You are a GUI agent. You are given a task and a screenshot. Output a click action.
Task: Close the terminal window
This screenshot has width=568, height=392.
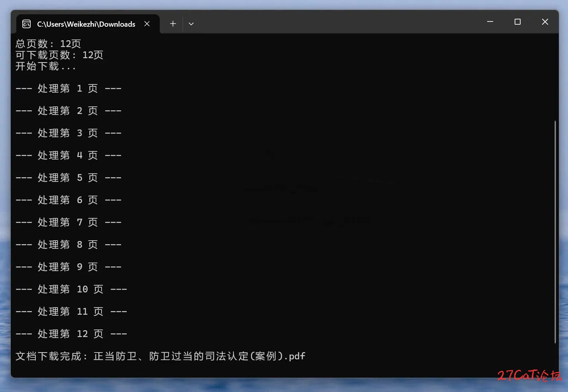click(545, 22)
